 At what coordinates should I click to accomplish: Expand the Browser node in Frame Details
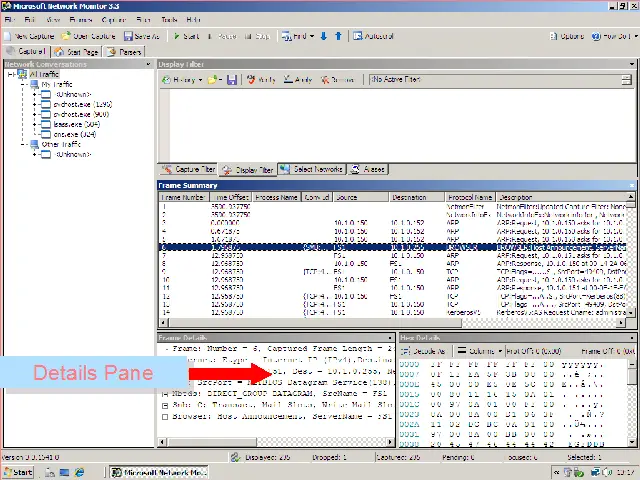(x=165, y=417)
